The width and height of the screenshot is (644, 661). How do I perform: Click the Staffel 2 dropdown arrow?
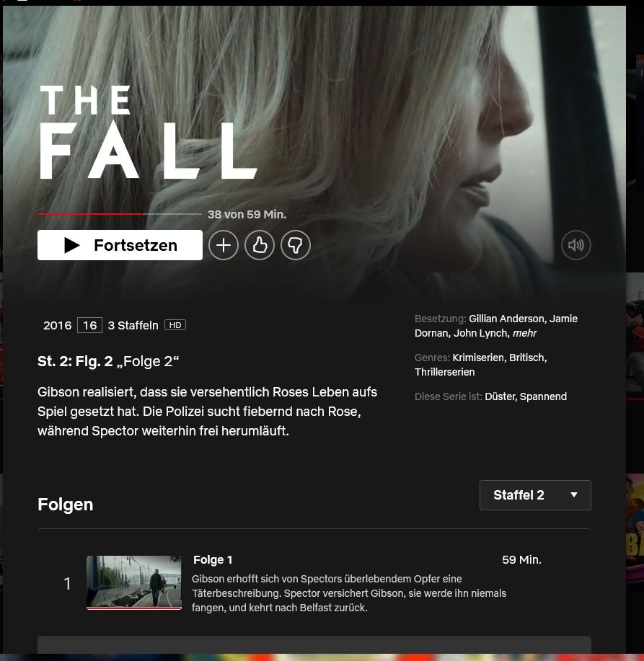[573, 495]
